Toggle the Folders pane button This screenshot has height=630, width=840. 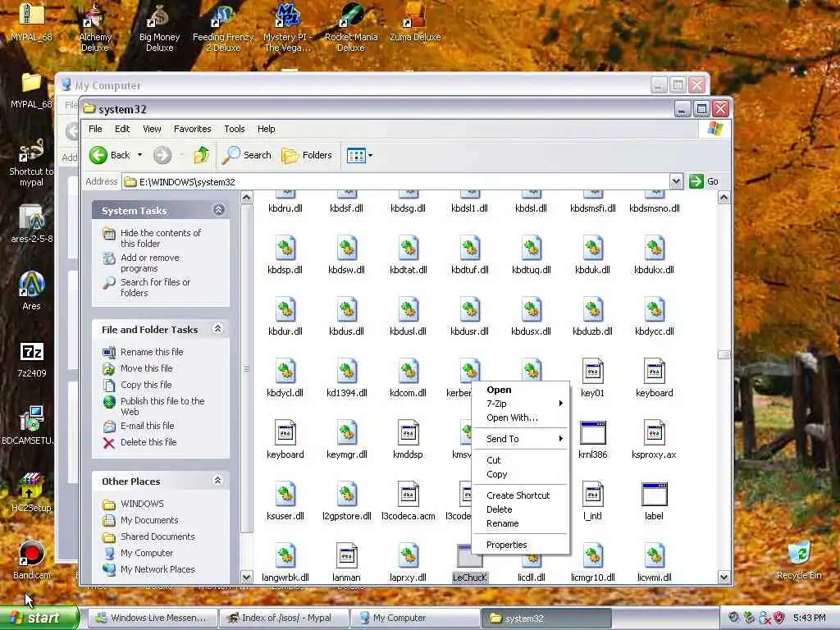[x=307, y=155]
